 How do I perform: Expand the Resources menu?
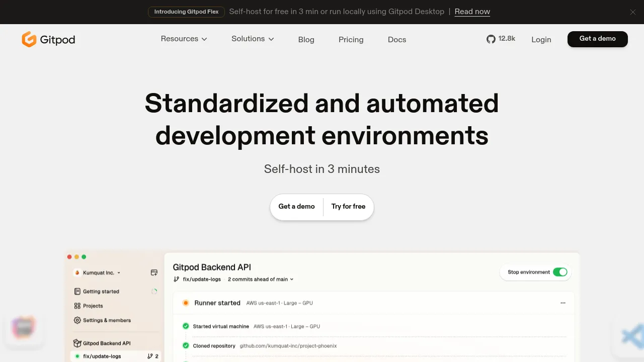184,39
